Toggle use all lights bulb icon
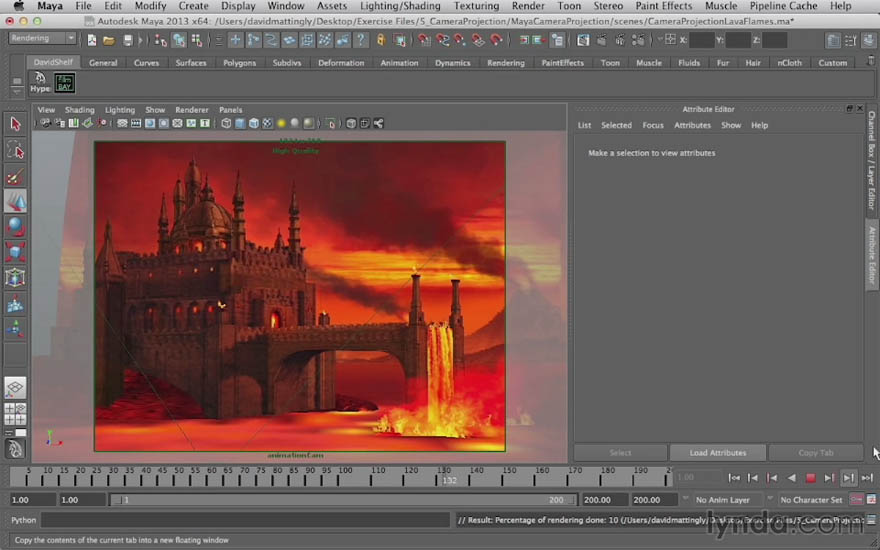This screenshot has width=880, height=550. click(x=281, y=123)
